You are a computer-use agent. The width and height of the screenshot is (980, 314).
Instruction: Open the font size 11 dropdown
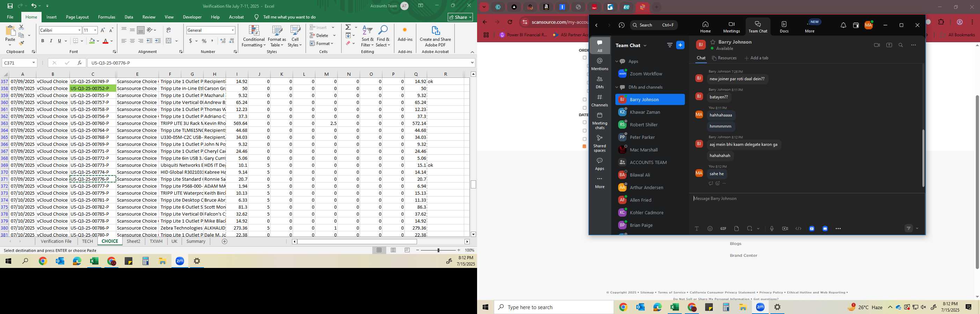click(x=95, y=30)
